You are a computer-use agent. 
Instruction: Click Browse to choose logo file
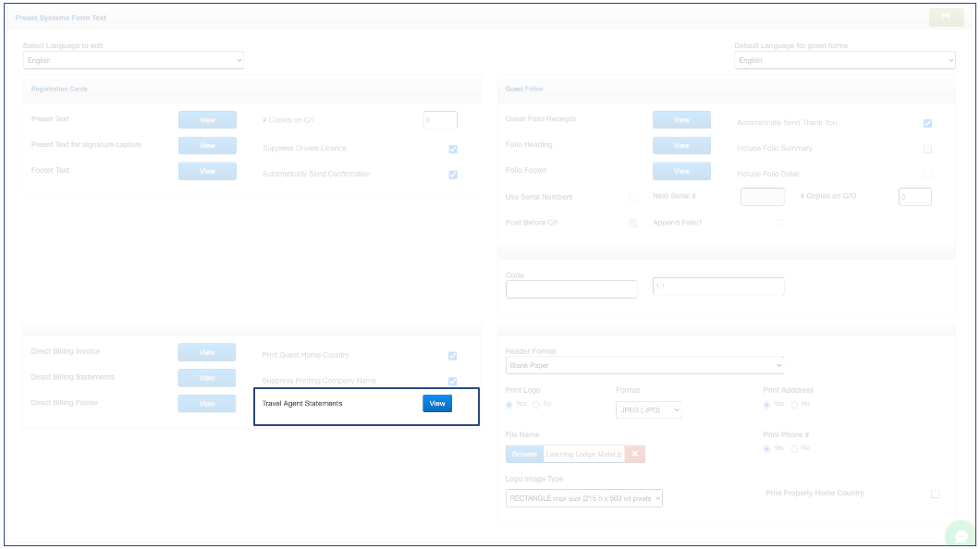[524, 454]
